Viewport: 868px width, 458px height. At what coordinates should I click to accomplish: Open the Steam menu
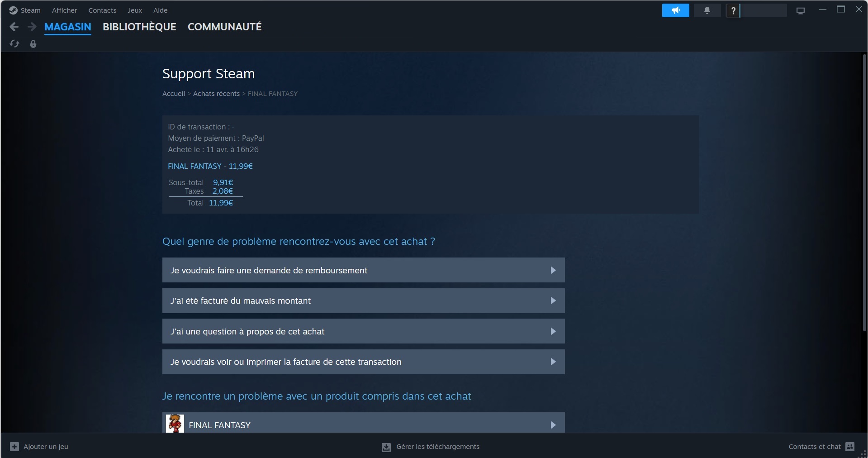(30, 10)
